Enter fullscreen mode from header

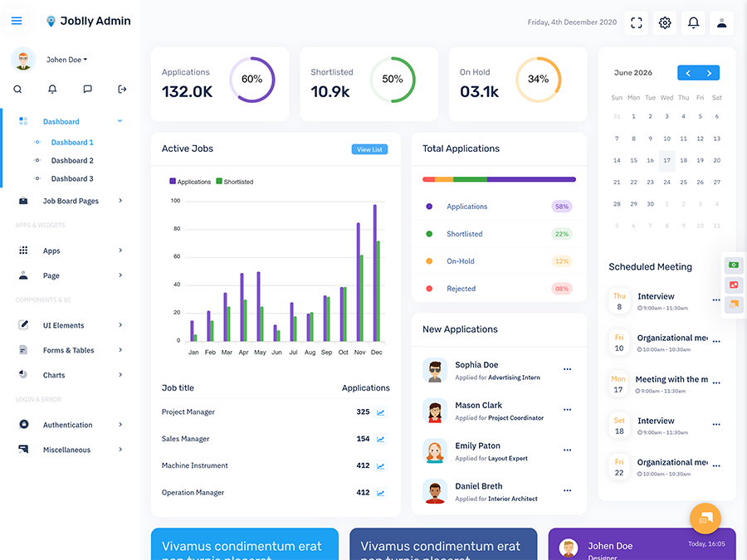[x=636, y=22]
